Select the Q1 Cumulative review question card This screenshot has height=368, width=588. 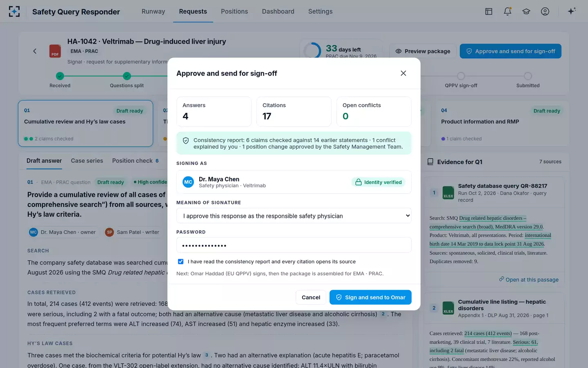(85, 123)
